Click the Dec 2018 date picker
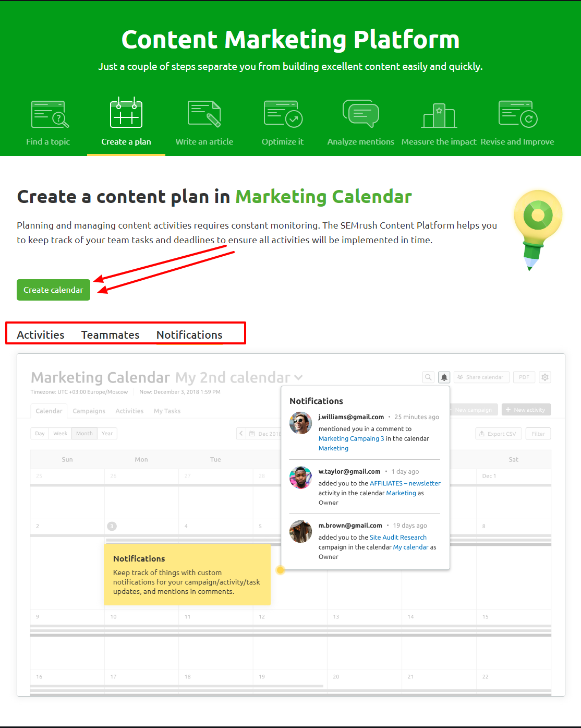 click(264, 434)
